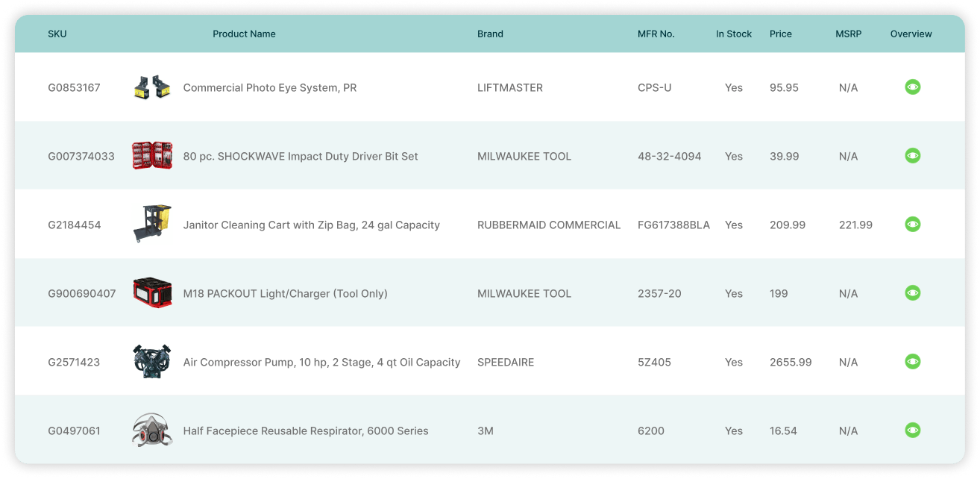Select SKU G2571423

pos(74,362)
